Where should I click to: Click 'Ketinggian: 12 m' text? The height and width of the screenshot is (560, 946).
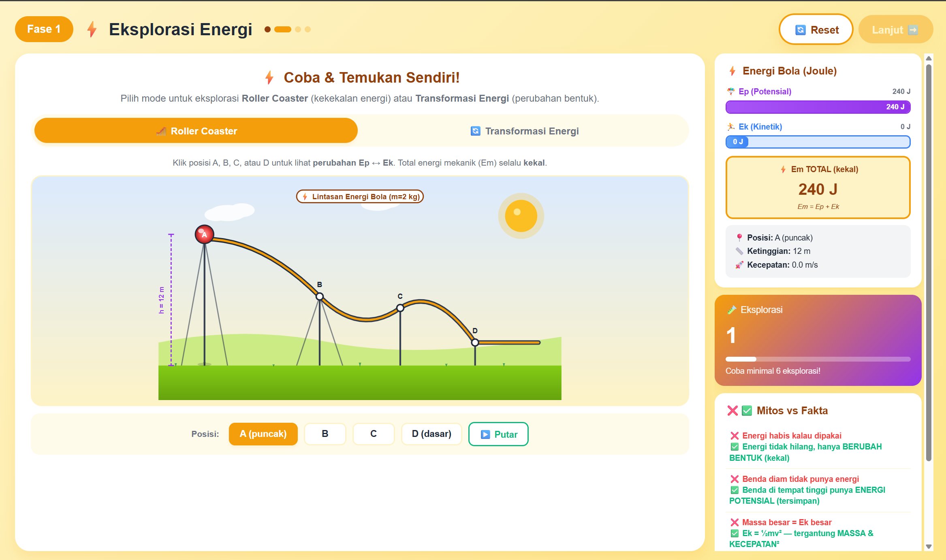tap(779, 251)
